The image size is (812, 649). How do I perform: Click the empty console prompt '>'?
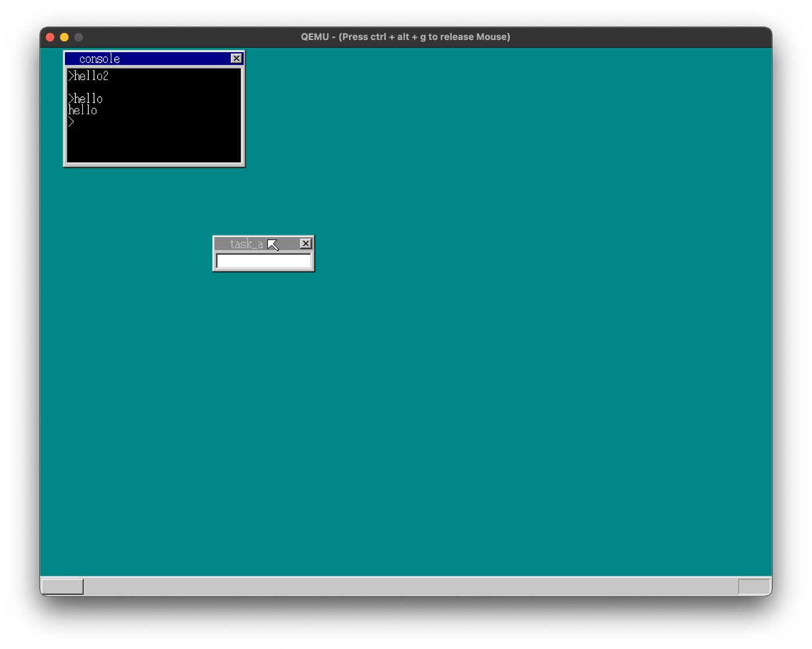click(71, 122)
